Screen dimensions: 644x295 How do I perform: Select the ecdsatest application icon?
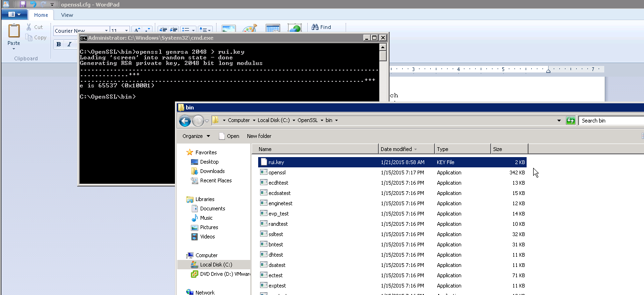pos(264,193)
